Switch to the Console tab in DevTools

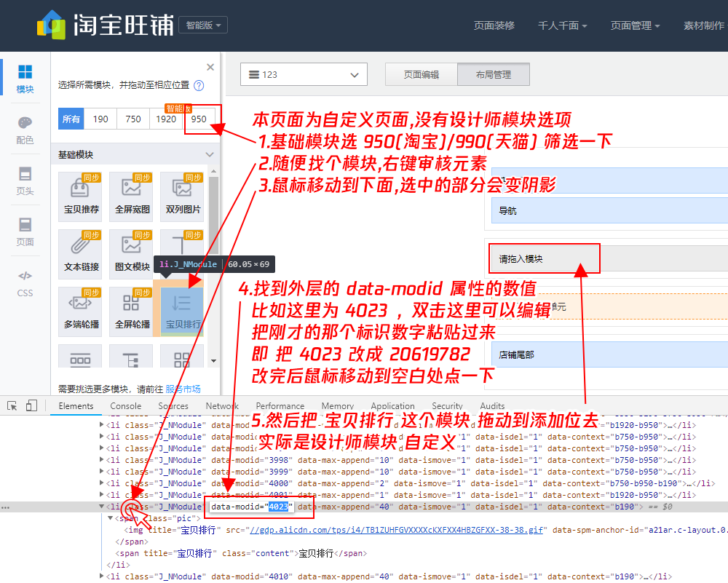(125, 405)
